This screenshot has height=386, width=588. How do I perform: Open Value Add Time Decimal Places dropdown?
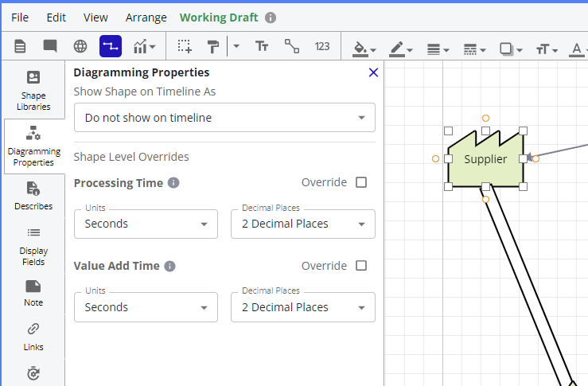point(302,307)
